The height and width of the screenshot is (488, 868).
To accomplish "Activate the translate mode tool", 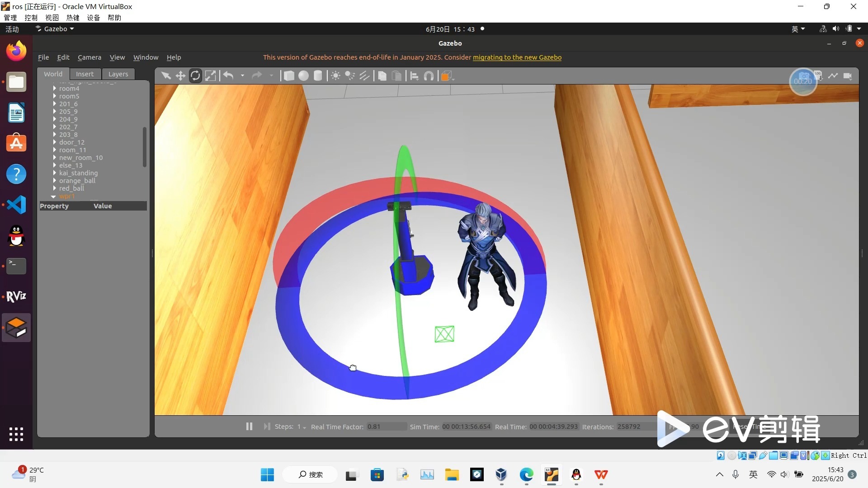I will pyautogui.click(x=180, y=76).
